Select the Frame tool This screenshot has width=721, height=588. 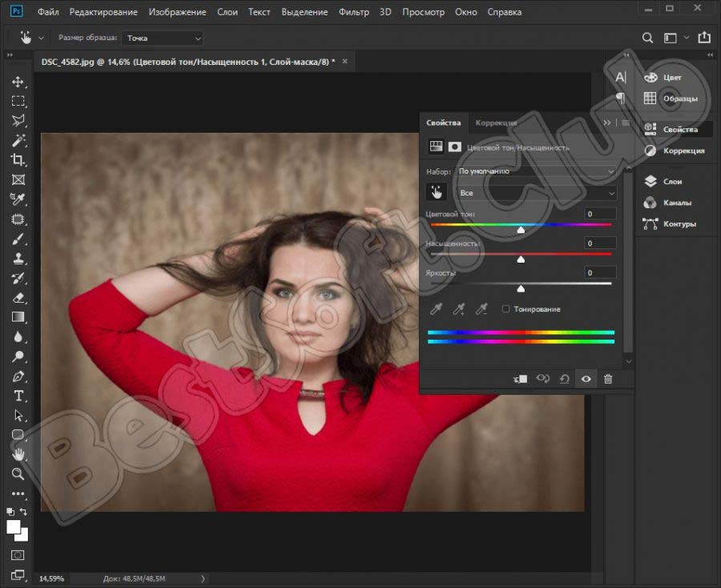(x=18, y=179)
